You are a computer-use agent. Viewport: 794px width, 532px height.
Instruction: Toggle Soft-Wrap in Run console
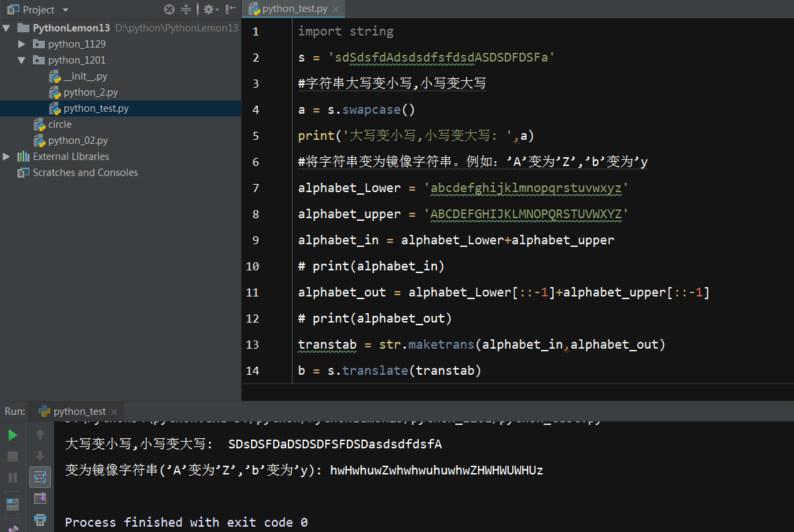(x=40, y=477)
